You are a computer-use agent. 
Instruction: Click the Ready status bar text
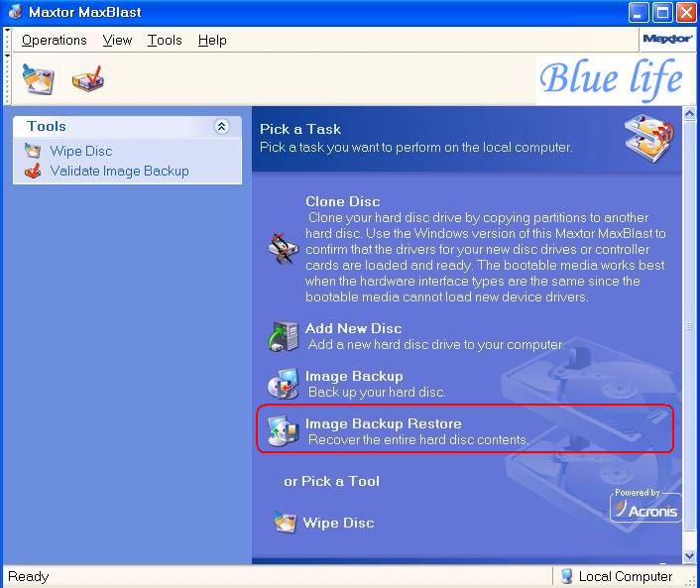tap(28, 576)
